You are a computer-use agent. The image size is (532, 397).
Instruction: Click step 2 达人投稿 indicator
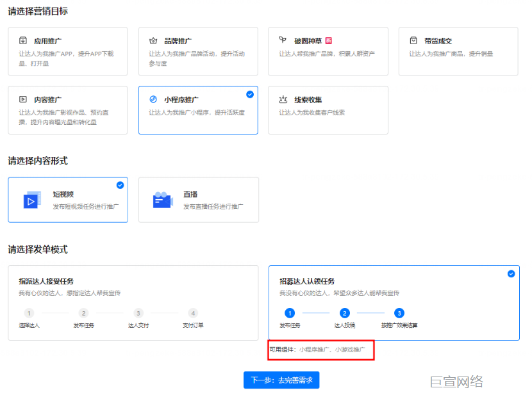pyautogui.click(x=344, y=313)
